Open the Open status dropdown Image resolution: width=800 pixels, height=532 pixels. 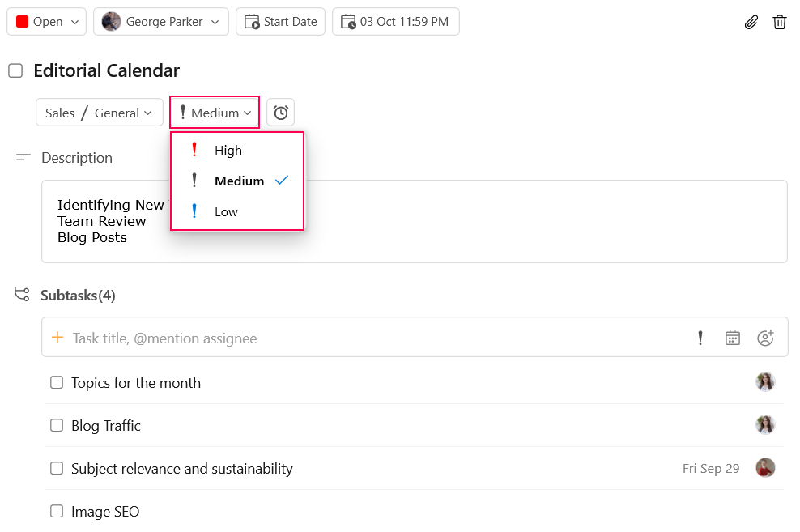[46, 21]
